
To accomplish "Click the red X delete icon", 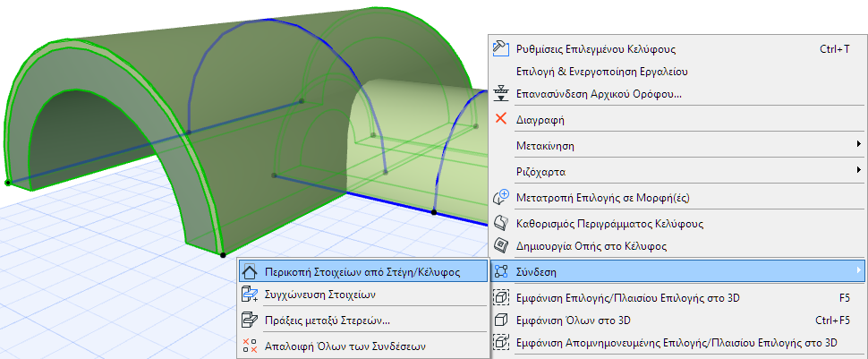I will coord(500,118).
